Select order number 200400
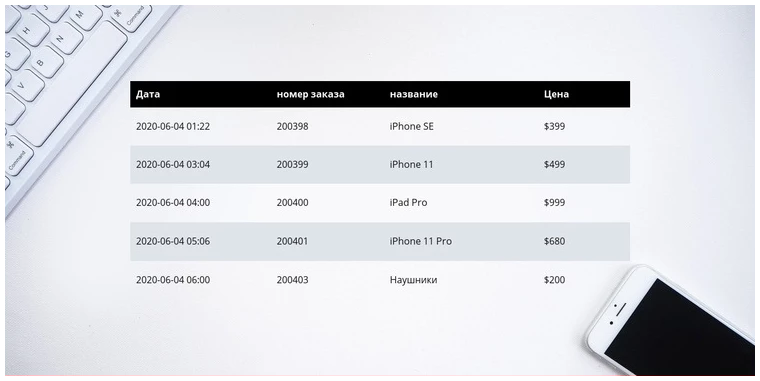This screenshot has width=760, height=381. (292, 203)
